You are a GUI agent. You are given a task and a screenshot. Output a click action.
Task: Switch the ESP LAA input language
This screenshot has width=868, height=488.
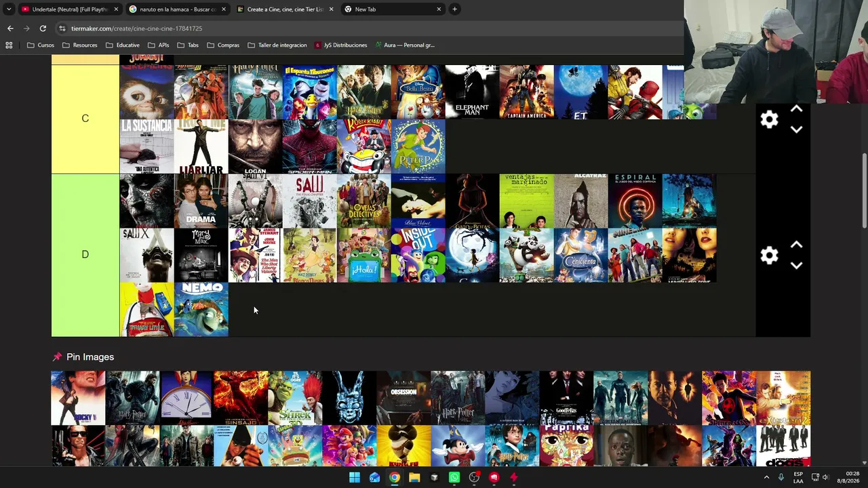click(x=798, y=477)
